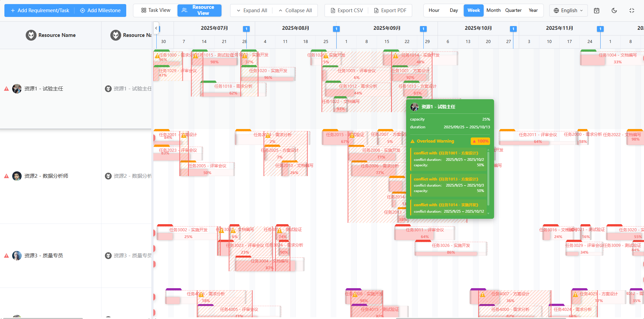The image size is (644, 319).
Task: Switch to dark mode using the moon icon
Action: coord(614,10)
